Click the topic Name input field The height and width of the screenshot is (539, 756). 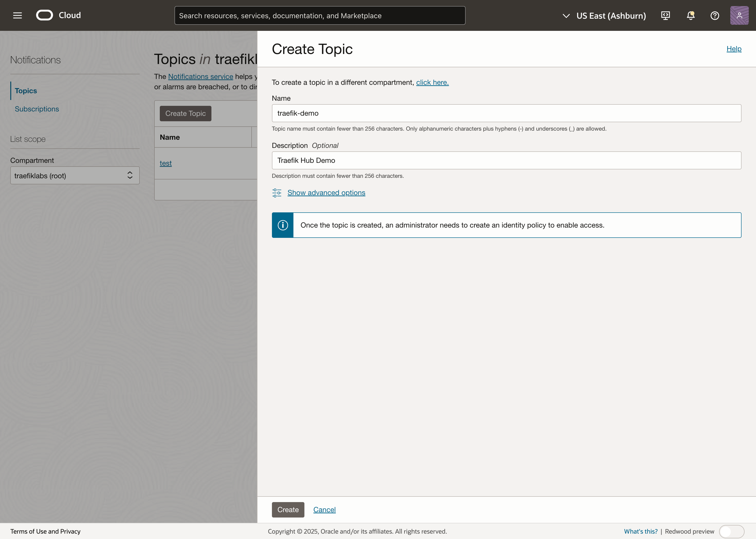click(x=506, y=113)
